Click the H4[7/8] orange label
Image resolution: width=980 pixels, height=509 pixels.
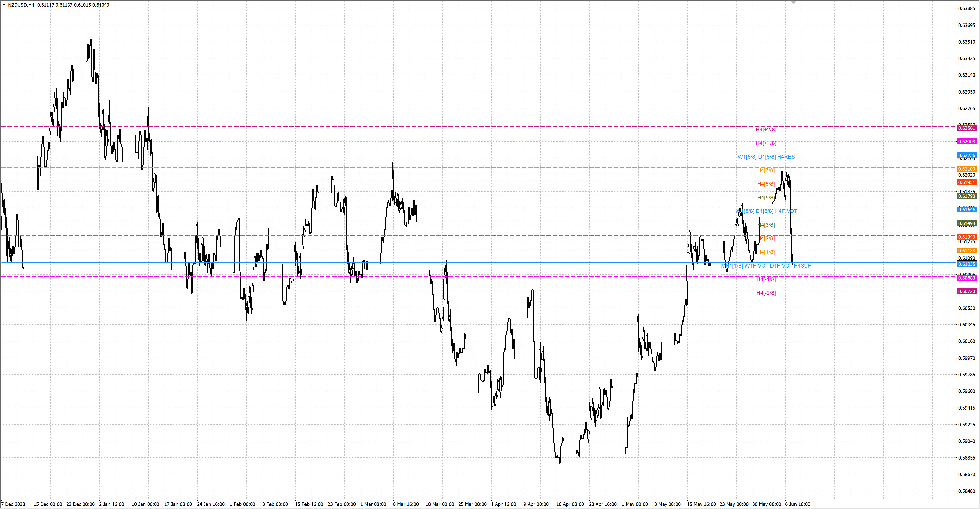click(765, 170)
